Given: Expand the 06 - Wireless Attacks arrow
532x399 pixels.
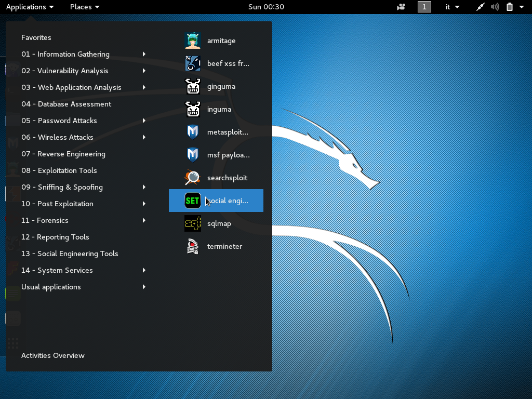Looking at the screenshot, I should click(x=144, y=137).
